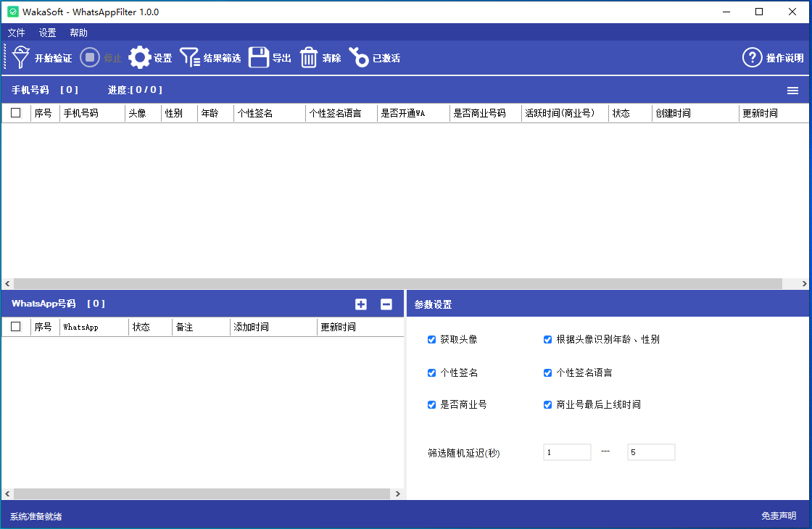Open 设置 gear icon in toolbar
This screenshot has width=812, height=529.
tap(140, 58)
